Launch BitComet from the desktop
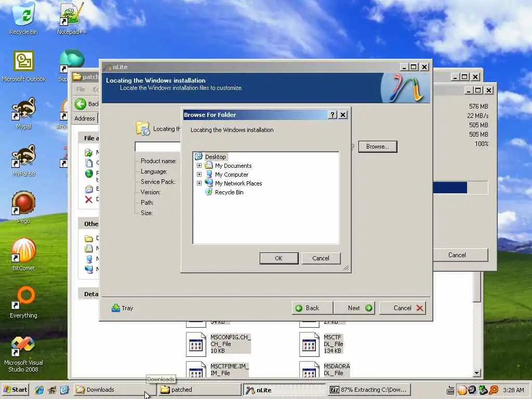Image resolution: width=532 pixels, height=399 pixels. [23, 255]
